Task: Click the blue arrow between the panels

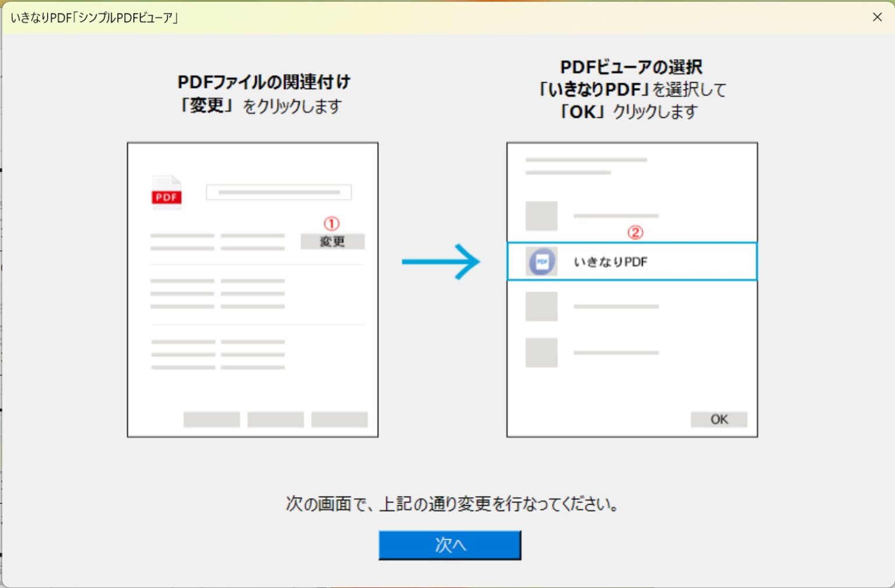Action: point(441,263)
